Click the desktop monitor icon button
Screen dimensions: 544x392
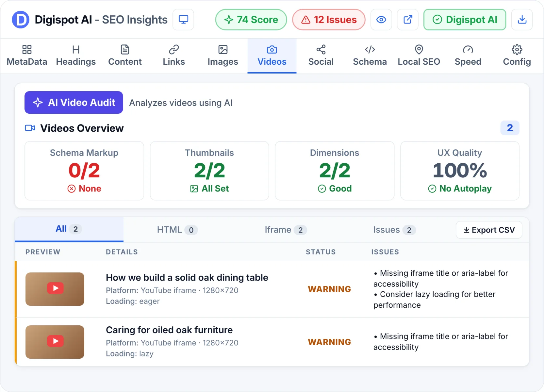coord(183,20)
